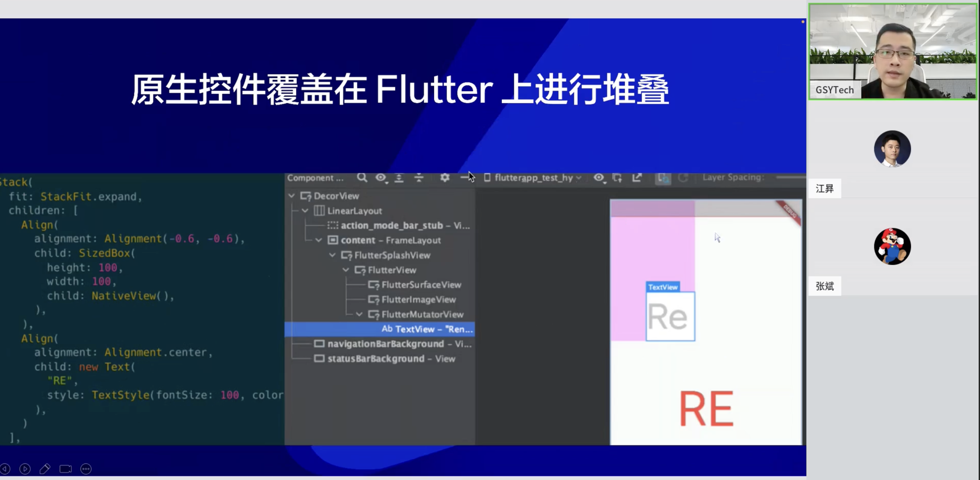Collapse the FlutterMutatorView node

point(359,315)
